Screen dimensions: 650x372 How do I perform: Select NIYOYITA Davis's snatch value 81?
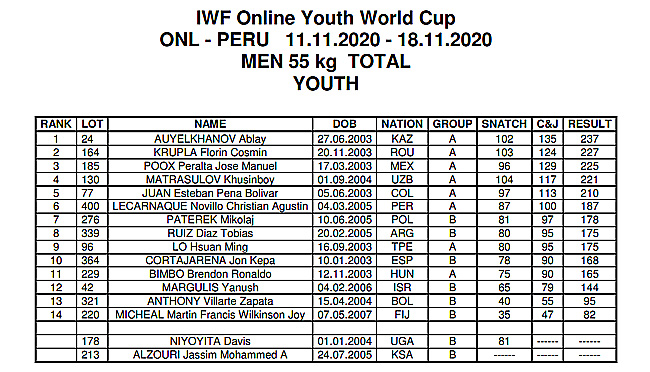click(504, 341)
